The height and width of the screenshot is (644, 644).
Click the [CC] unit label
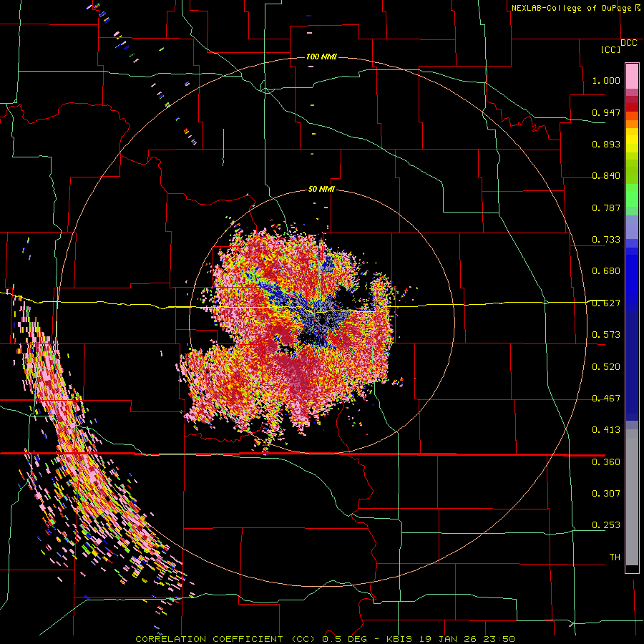point(611,49)
